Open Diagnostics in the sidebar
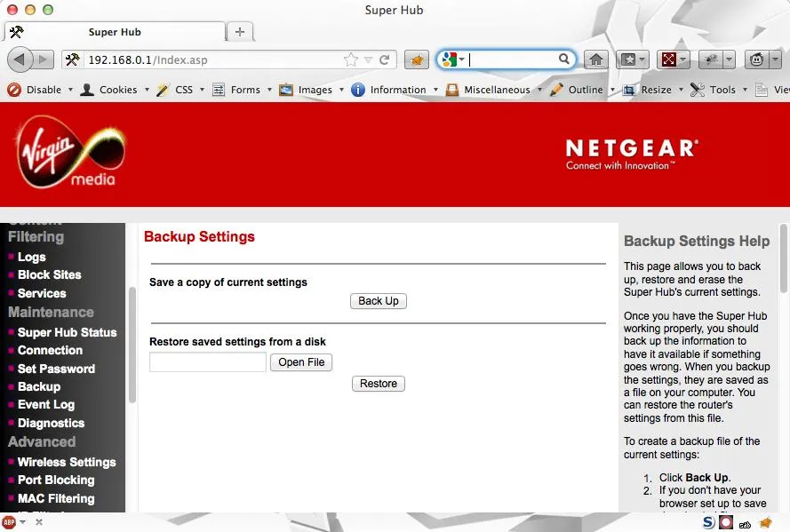 click(51, 424)
